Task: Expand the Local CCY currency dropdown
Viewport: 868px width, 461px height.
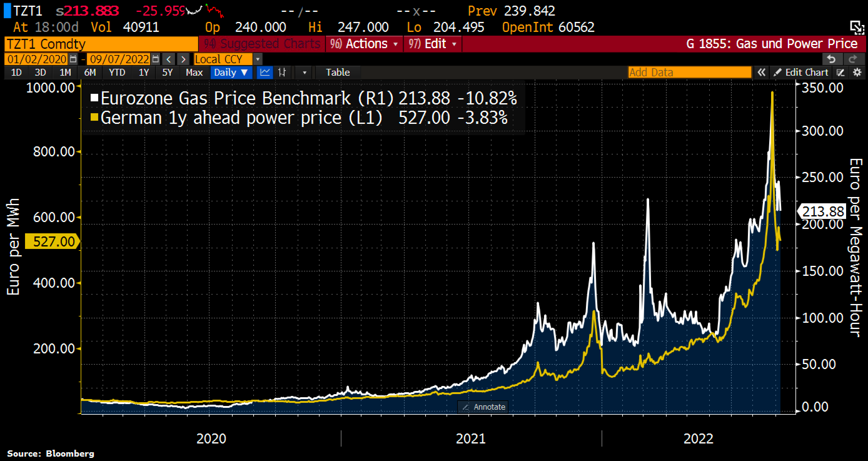Action: 258,59
